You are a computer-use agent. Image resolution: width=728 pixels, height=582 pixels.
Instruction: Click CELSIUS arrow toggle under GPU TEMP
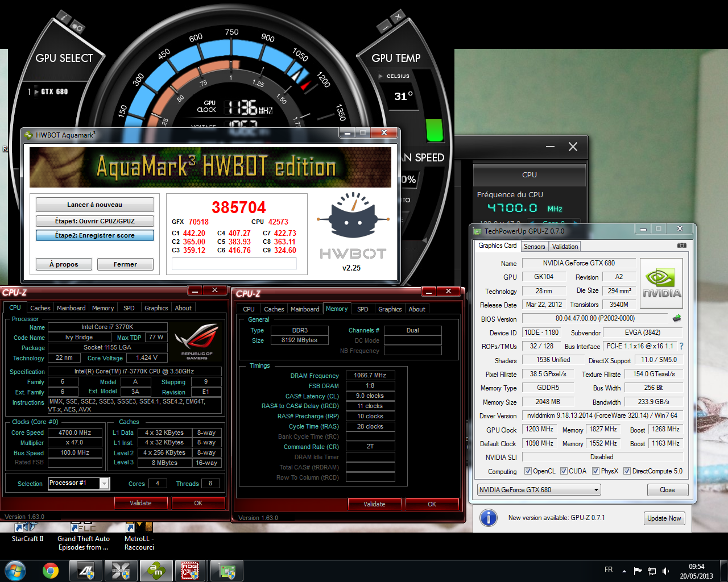[x=381, y=76]
